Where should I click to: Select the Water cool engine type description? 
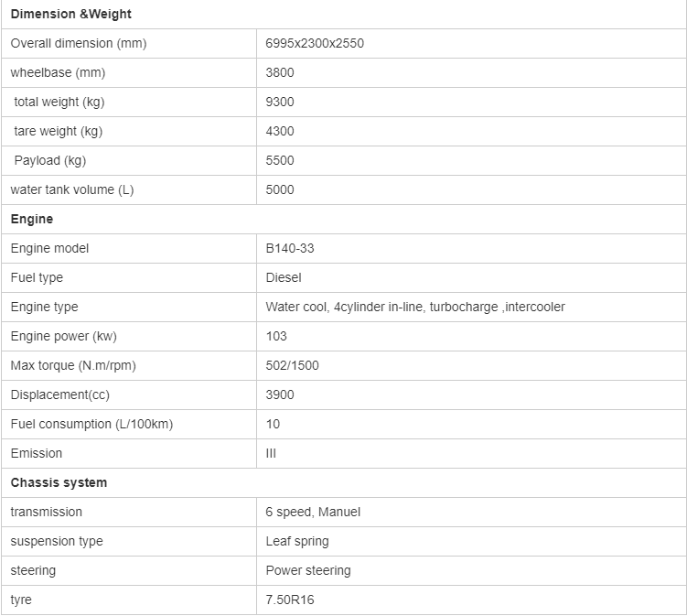click(x=415, y=307)
